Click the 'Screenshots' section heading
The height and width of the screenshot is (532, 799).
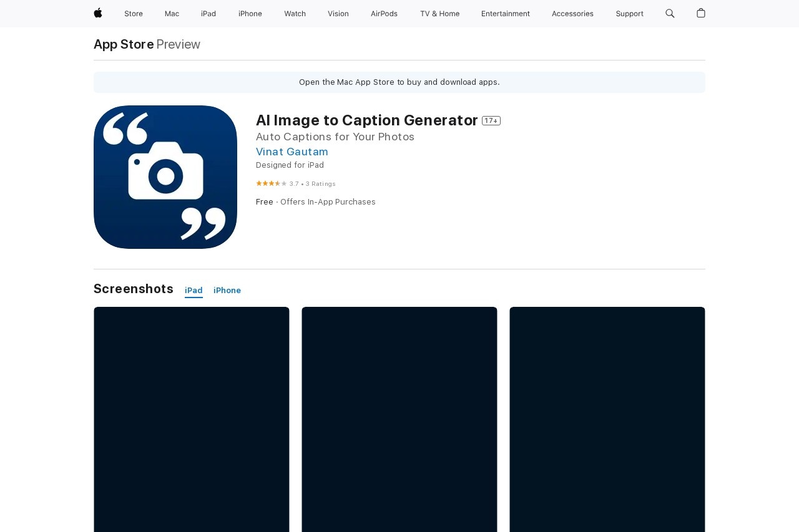click(x=134, y=289)
